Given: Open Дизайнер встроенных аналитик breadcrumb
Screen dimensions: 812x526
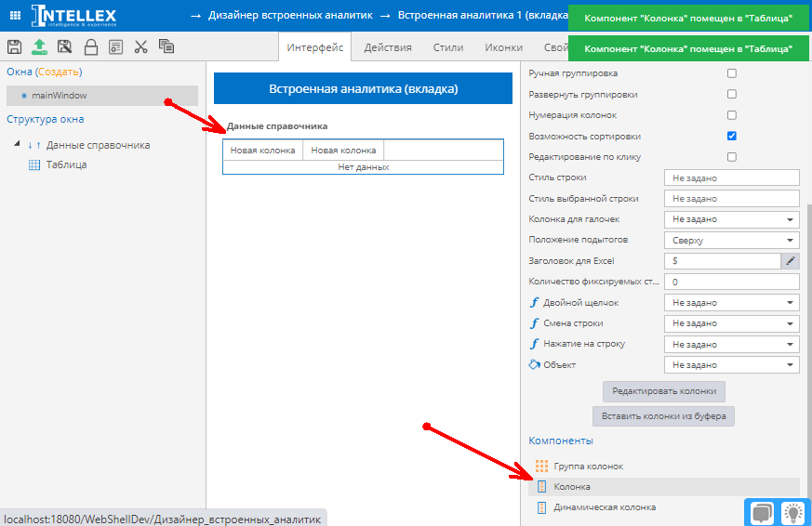Looking at the screenshot, I should point(290,16).
